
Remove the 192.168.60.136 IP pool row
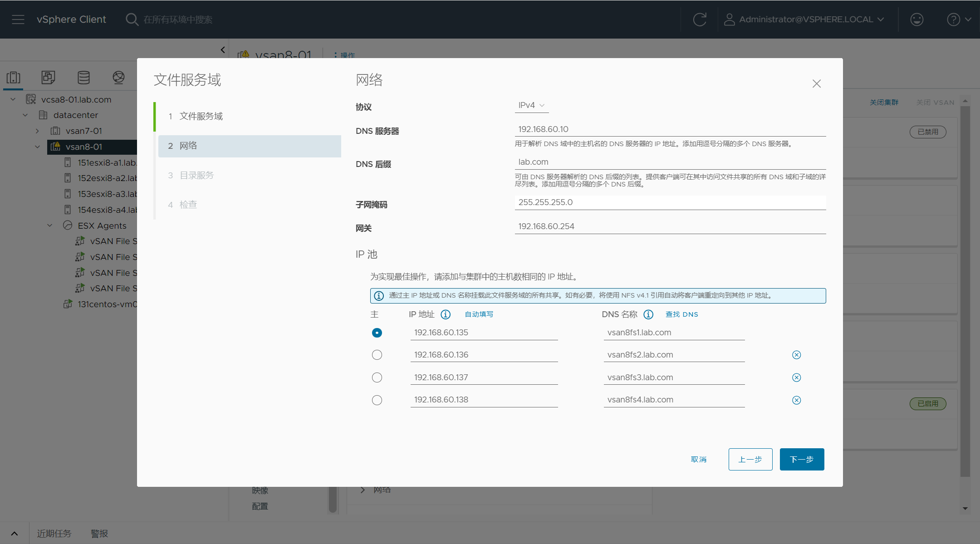coord(796,355)
